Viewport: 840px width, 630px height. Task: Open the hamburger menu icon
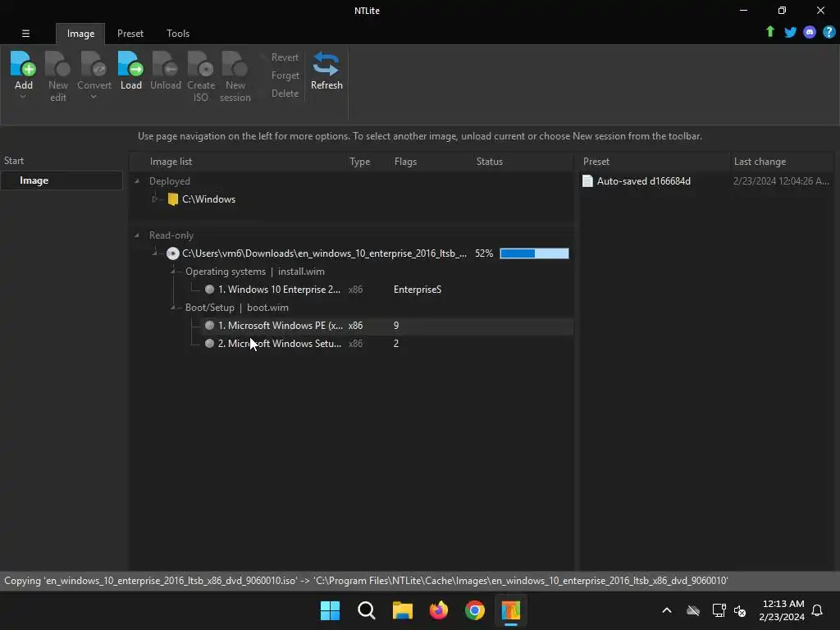[25, 33]
